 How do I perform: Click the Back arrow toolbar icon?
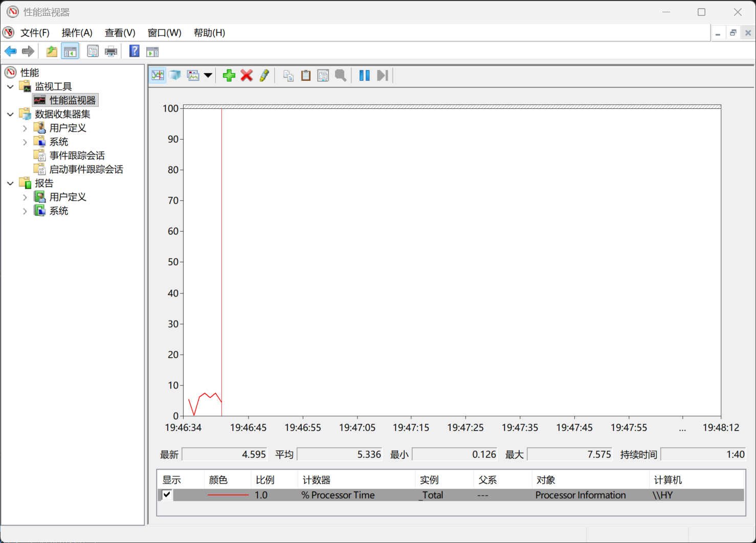pos(10,51)
